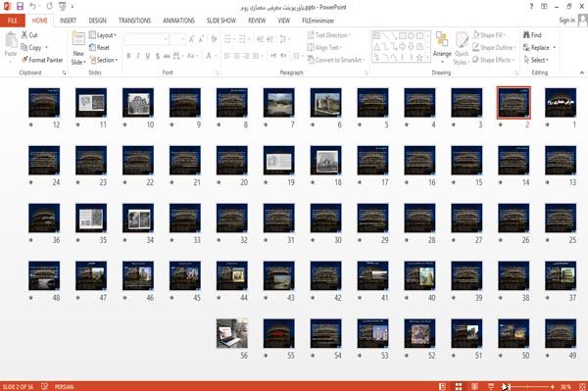This screenshot has height=391, width=588.
Task: Open the FILE tab
Action: click(x=13, y=21)
